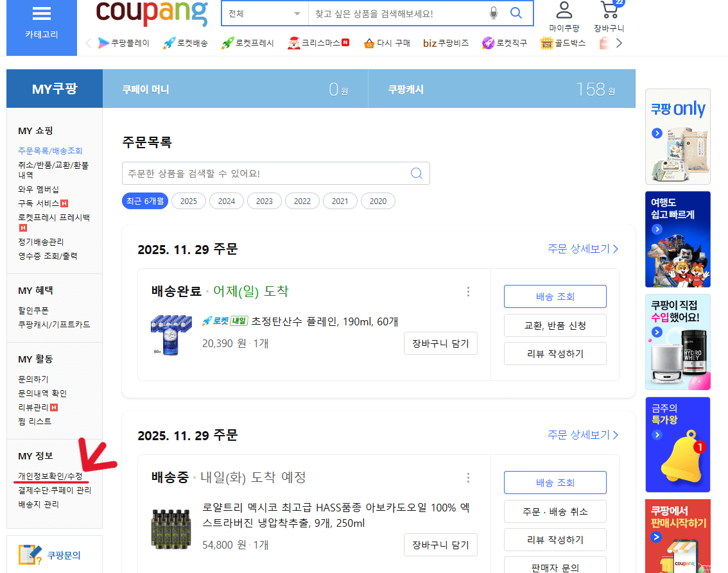Select the 2025 year filter
The height and width of the screenshot is (573, 728).
click(x=189, y=201)
